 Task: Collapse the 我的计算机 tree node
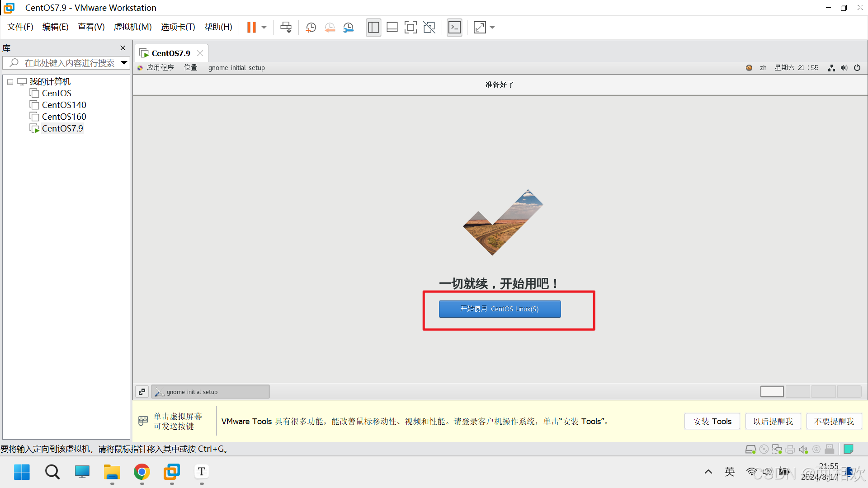tap(10, 82)
